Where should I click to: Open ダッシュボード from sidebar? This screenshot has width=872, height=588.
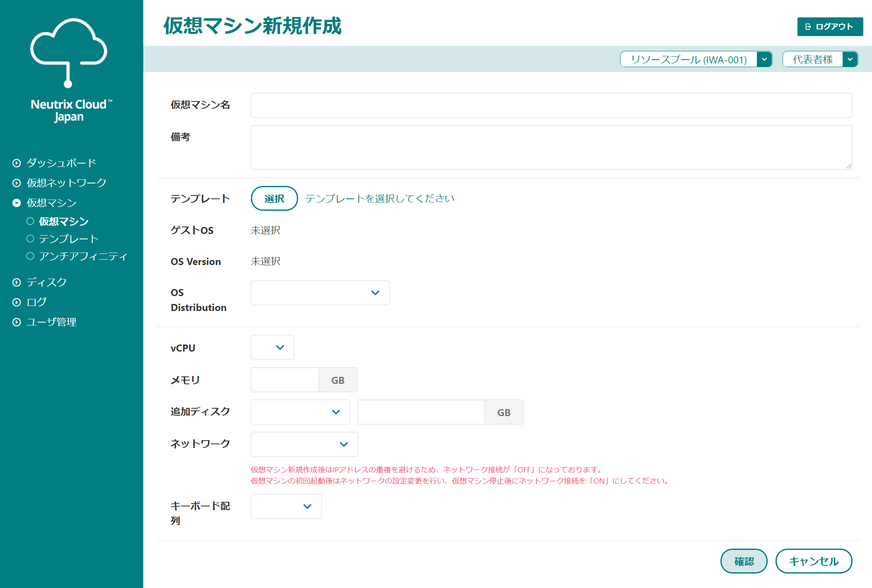coord(61,163)
